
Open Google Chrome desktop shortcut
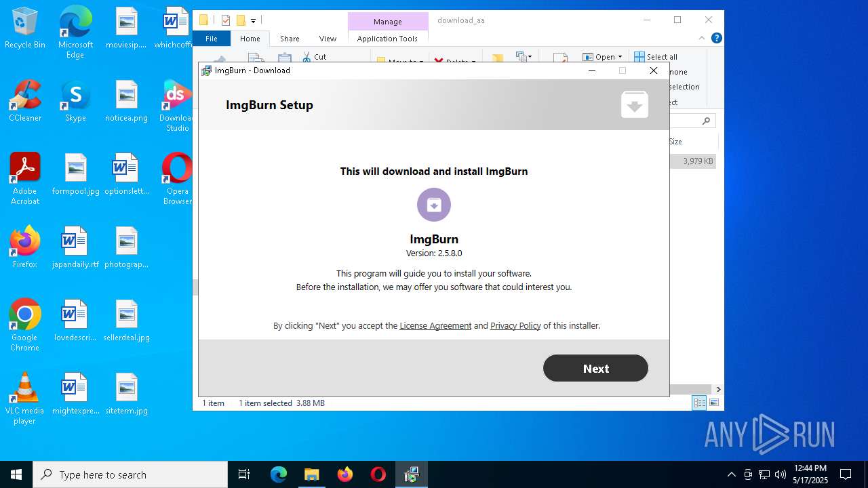[25, 325]
